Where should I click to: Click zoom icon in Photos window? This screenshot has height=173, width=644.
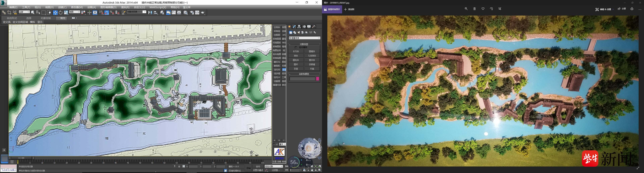coord(466,9)
